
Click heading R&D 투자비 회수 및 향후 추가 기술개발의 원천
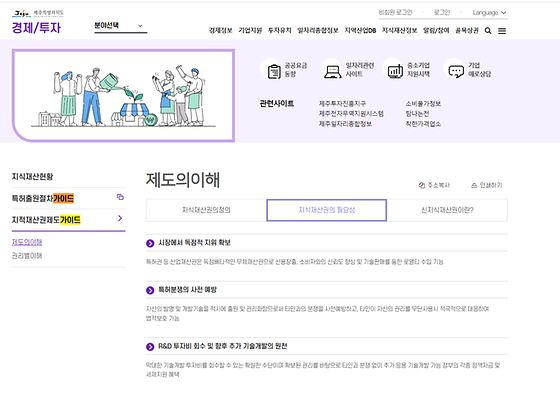(x=222, y=346)
